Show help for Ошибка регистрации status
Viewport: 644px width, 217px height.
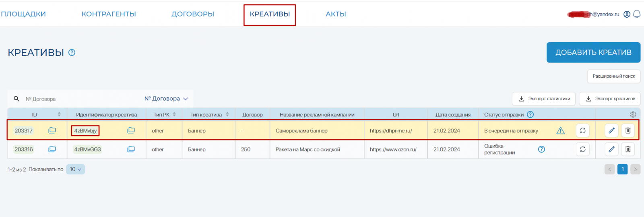coord(541,149)
